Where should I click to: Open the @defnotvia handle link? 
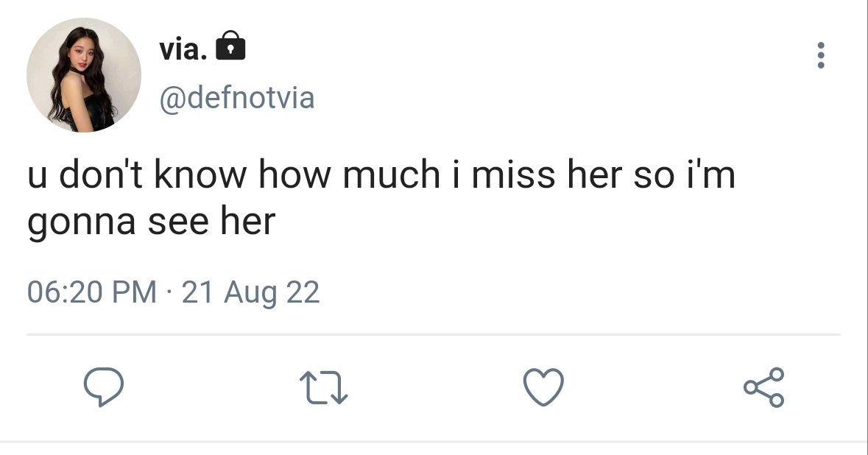[x=237, y=99]
